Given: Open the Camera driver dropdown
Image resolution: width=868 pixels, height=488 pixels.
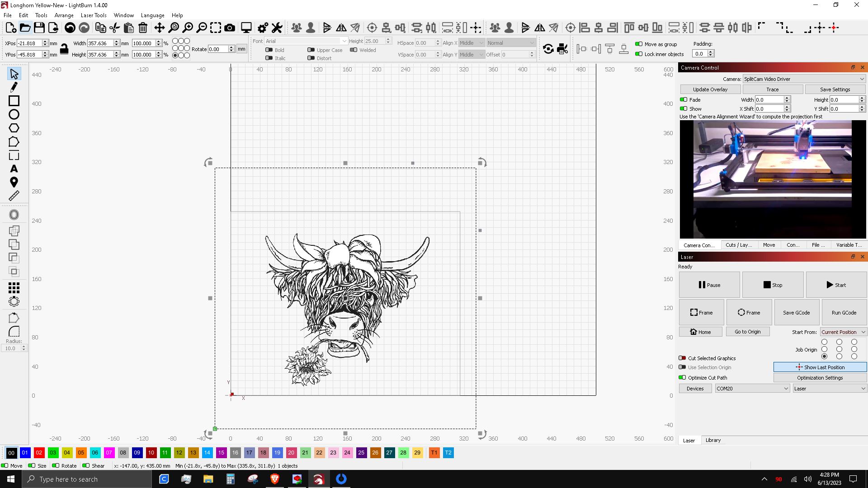Looking at the screenshot, I should pos(804,79).
